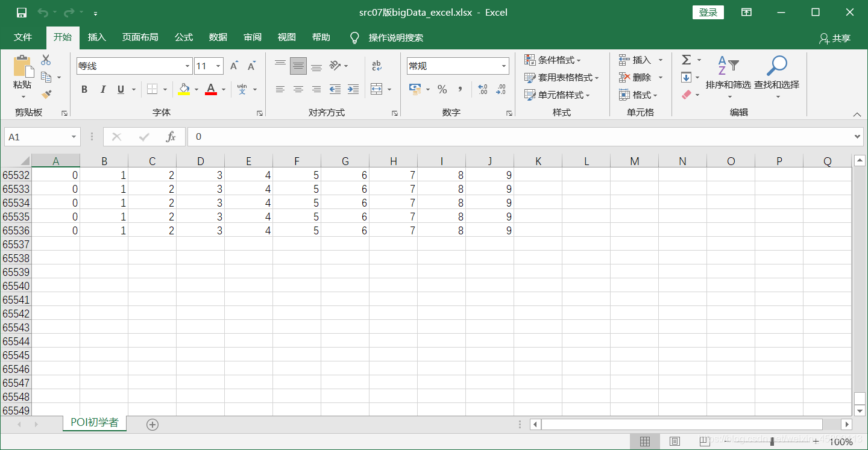Add a new sheet with plus button

click(153, 425)
